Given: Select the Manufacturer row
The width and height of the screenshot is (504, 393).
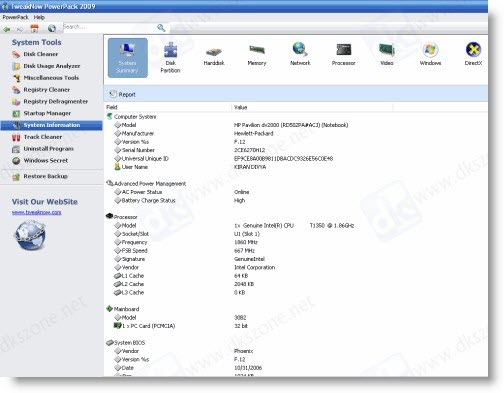Looking at the screenshot, I should [x=296, y=133].
